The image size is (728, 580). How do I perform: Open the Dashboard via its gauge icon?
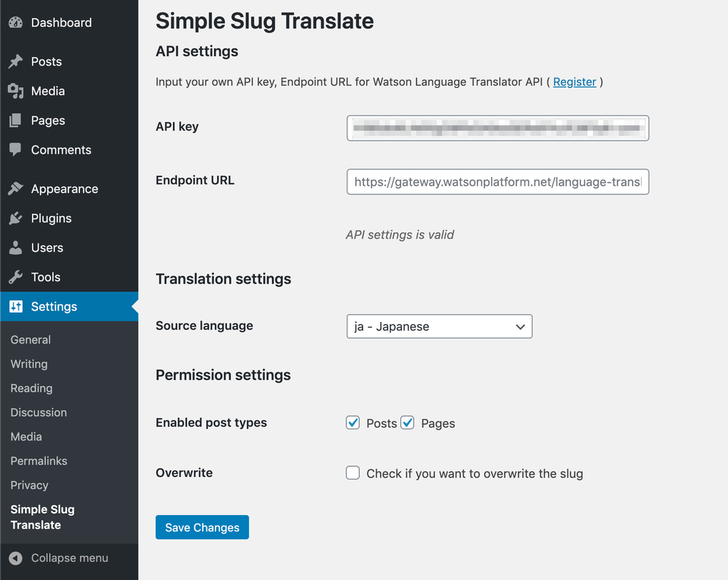click(16, 22)
